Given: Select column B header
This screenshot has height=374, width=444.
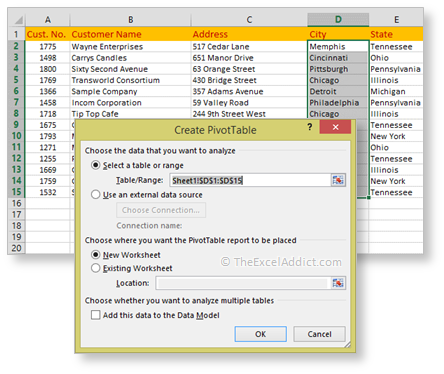Looking at the screenshot, I should (x=130, y=20).
